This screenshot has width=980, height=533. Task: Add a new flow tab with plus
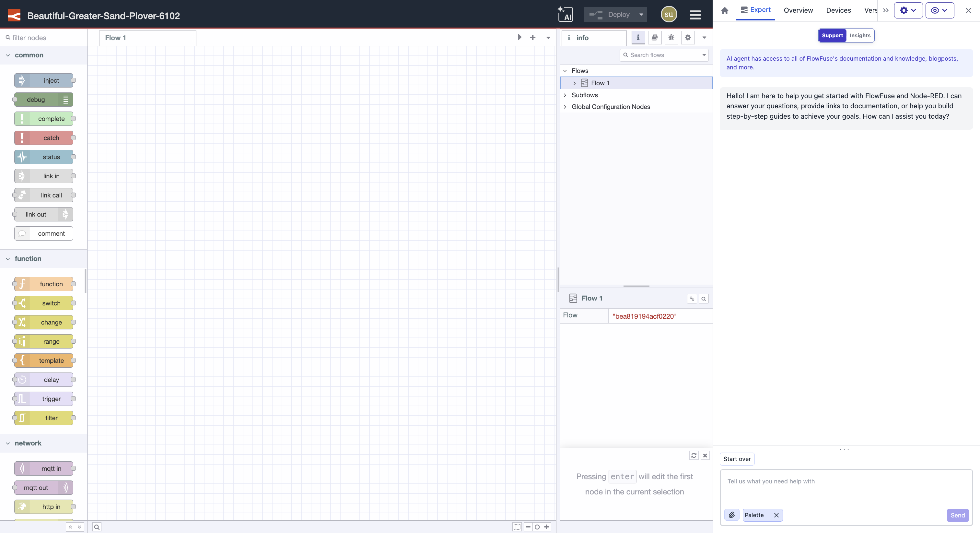coord(532,37)
